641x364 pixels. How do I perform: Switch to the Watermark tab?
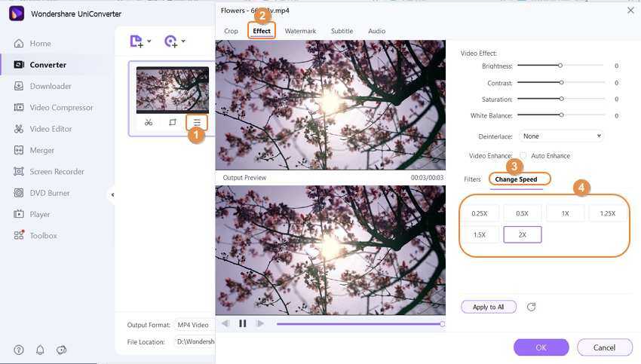[x=300, y=31]
